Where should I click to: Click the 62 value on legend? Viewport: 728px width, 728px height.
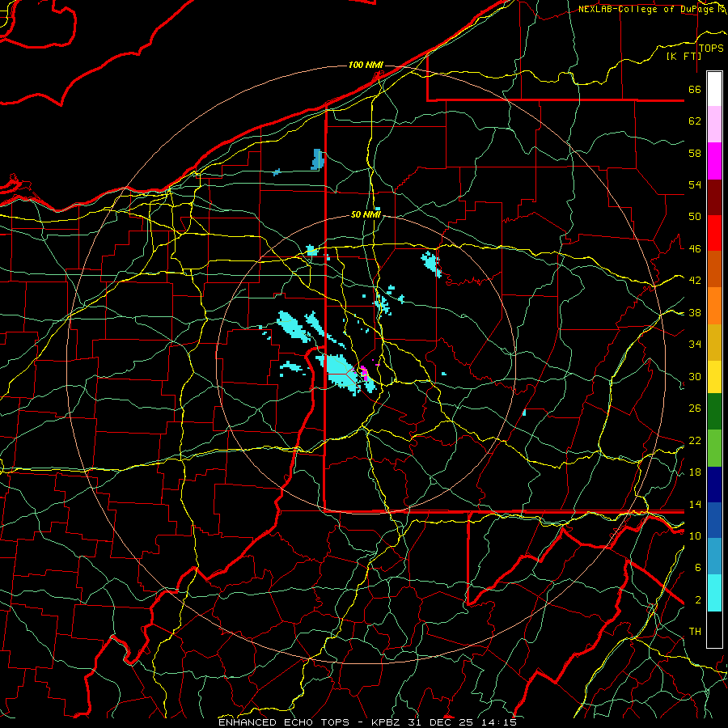click(x=695, y=121)
